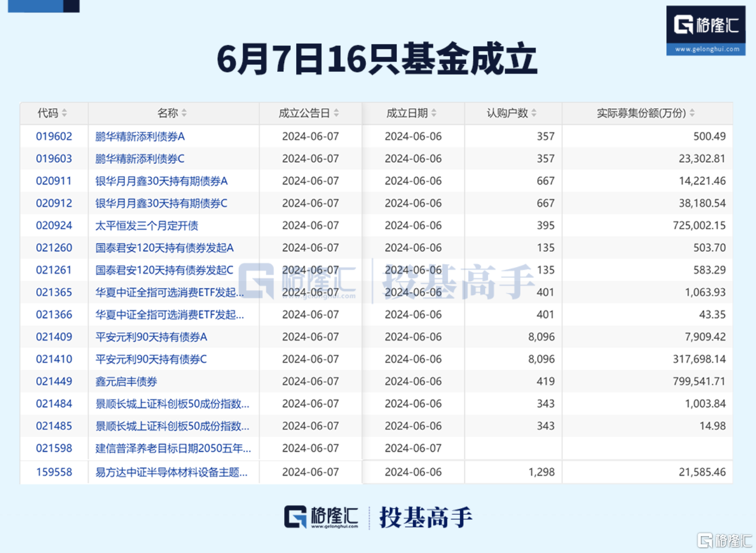Select the value 23,302.81
Image resolution: width=756 pixels, height=553 pixels.
pos(702,158)
